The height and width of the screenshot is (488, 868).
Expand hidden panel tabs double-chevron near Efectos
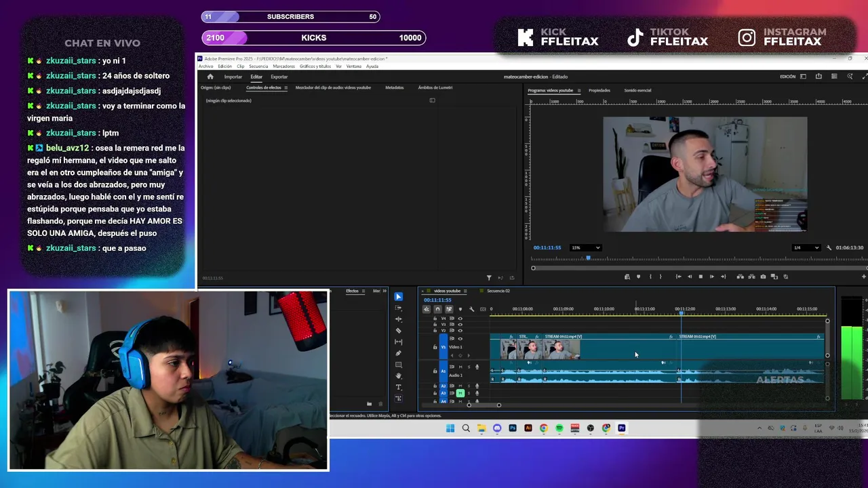pos(384,291)
